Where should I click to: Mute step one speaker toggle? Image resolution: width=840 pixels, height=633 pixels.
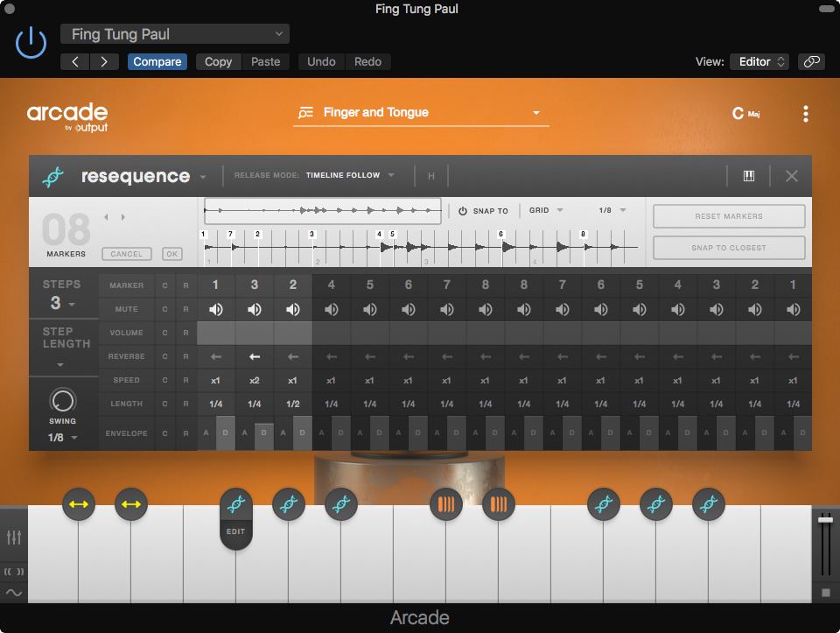point(216,309)
